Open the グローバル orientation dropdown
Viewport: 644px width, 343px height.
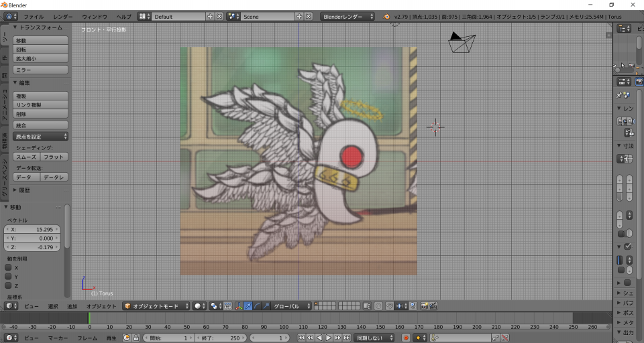pos(291,306)
